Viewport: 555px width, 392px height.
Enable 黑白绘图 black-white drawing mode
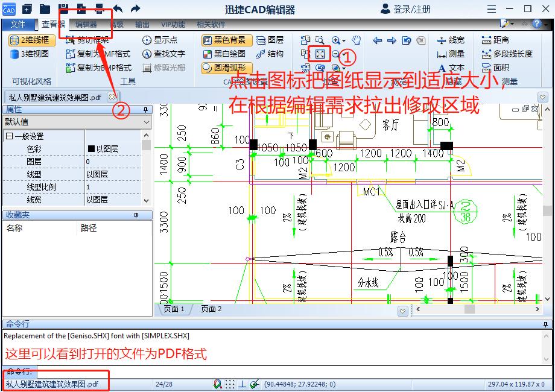click(x=228, y=54)
